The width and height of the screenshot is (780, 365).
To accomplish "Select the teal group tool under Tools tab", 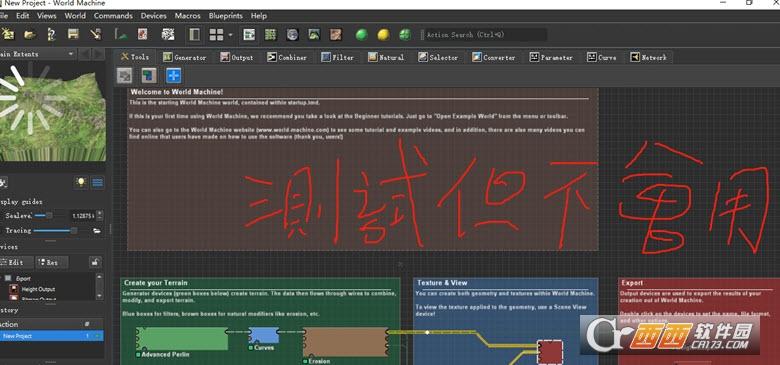I will [x=149, y=76].
